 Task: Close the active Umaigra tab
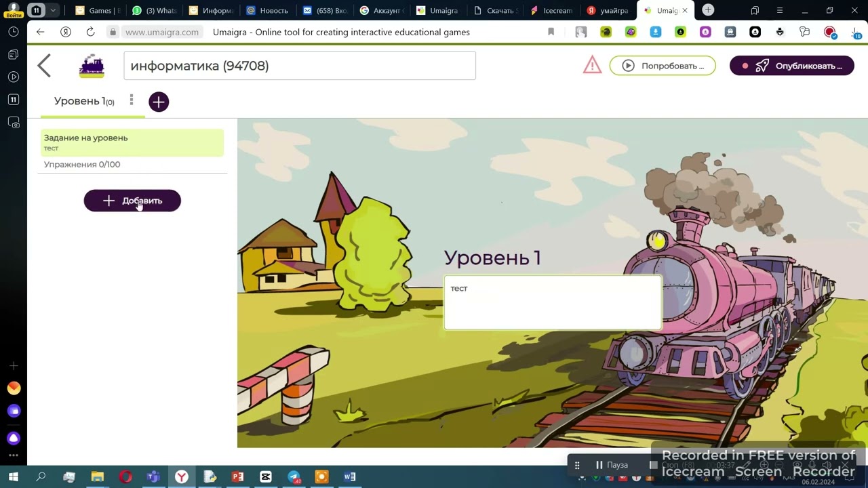pos(685,10)
